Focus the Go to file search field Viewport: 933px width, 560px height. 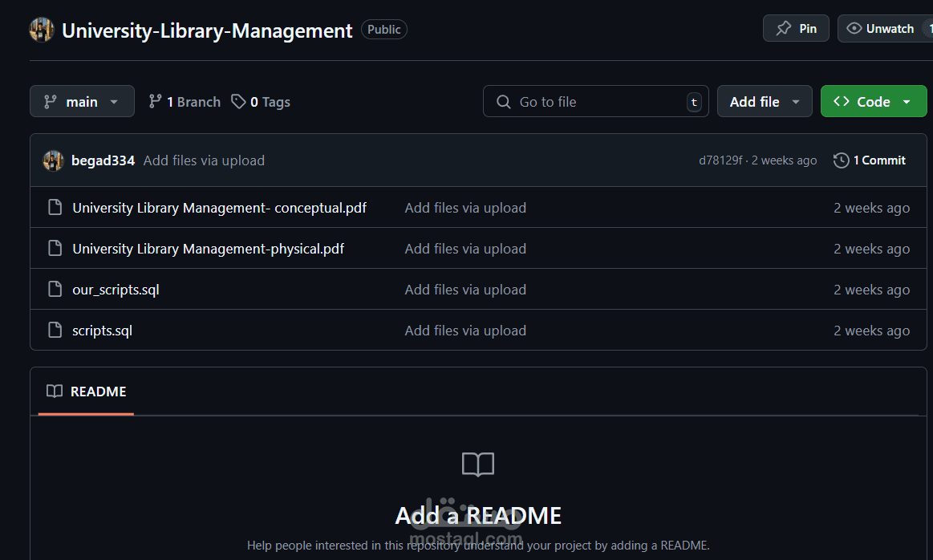pos(595,102)
